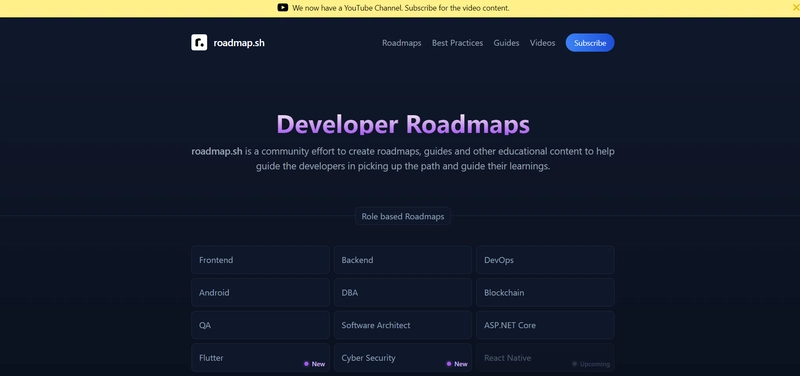Click the YouTube Channel announcement text

[x=401, y=8]
